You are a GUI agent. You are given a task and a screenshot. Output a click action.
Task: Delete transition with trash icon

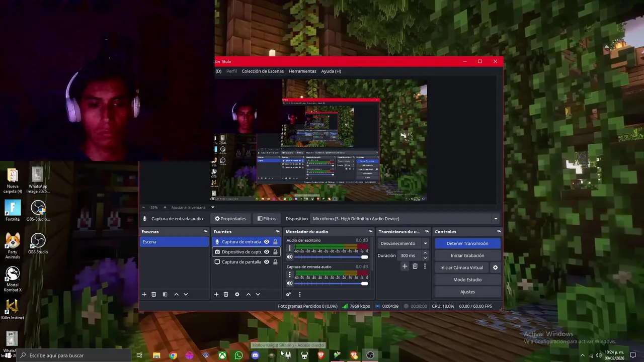(415, 266)
